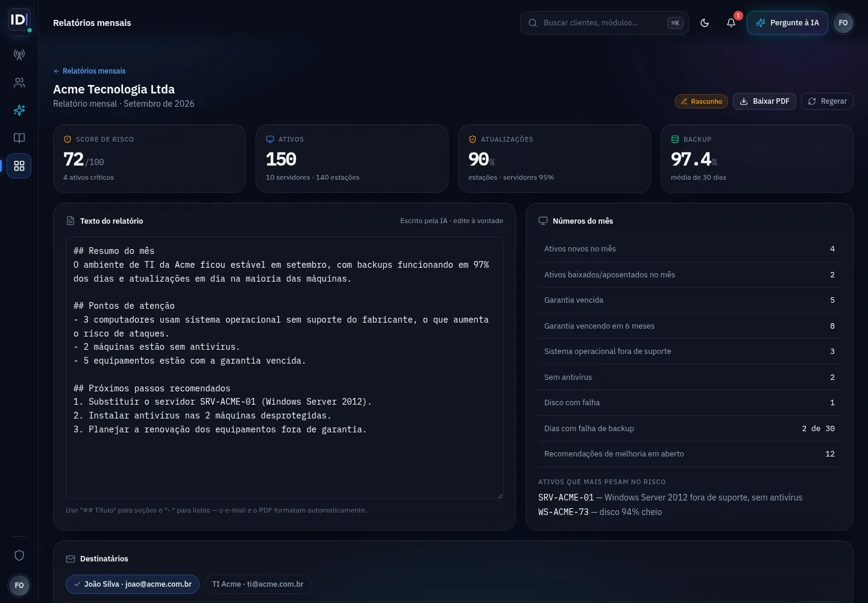Screen dimensions: 868x603
Task: Click the 72 risk score value
Action: [x=74, y=159]
